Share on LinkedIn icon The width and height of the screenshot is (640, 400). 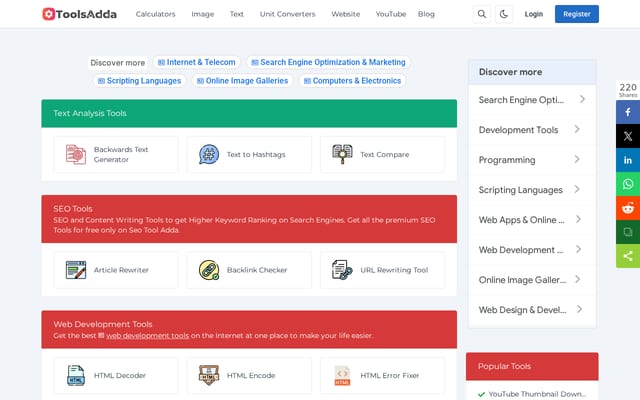628,160
